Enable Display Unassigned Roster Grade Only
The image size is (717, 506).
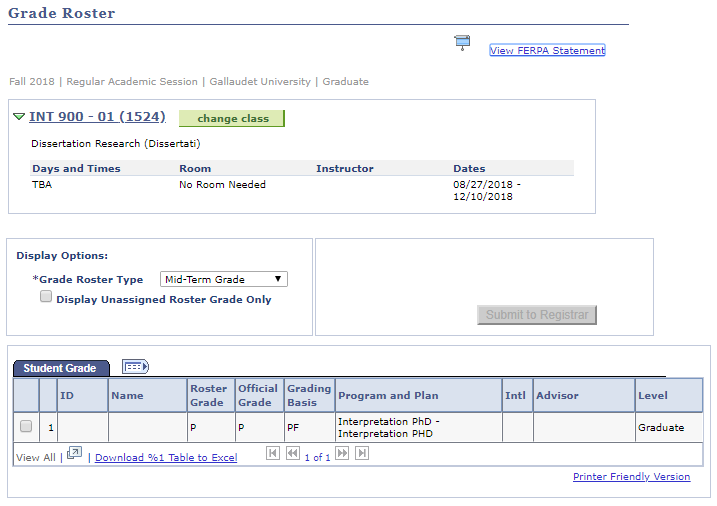click(x=46, y=298)
